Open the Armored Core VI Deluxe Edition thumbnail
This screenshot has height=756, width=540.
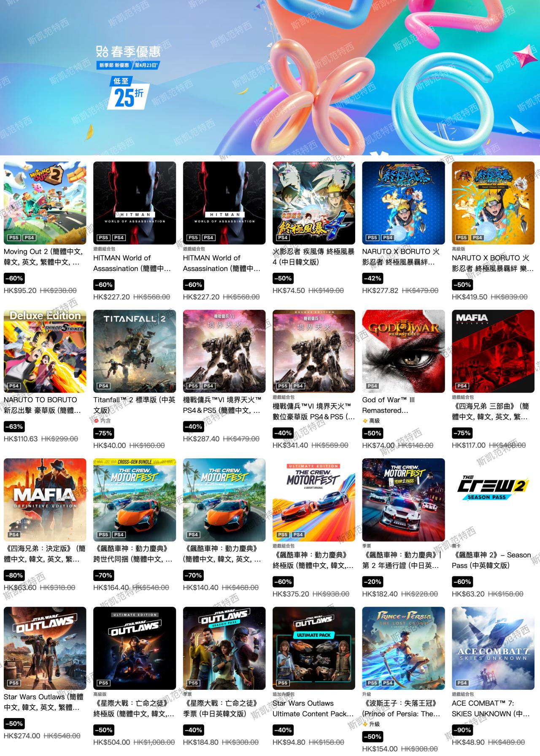click(x=314, y=351)
